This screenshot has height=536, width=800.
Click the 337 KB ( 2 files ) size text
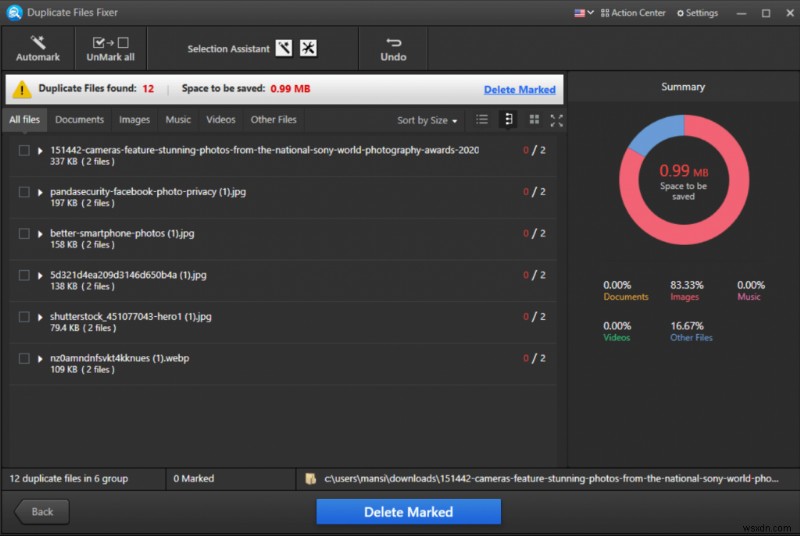82,162
